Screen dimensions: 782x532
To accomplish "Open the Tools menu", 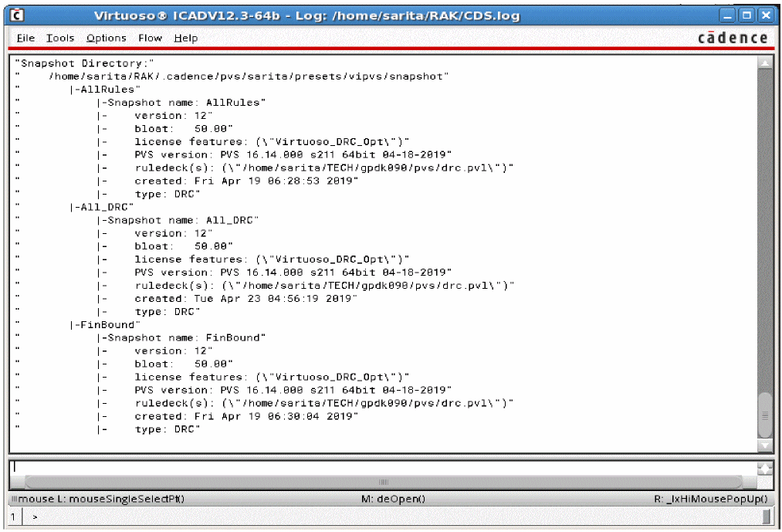I will coord(60,38).
